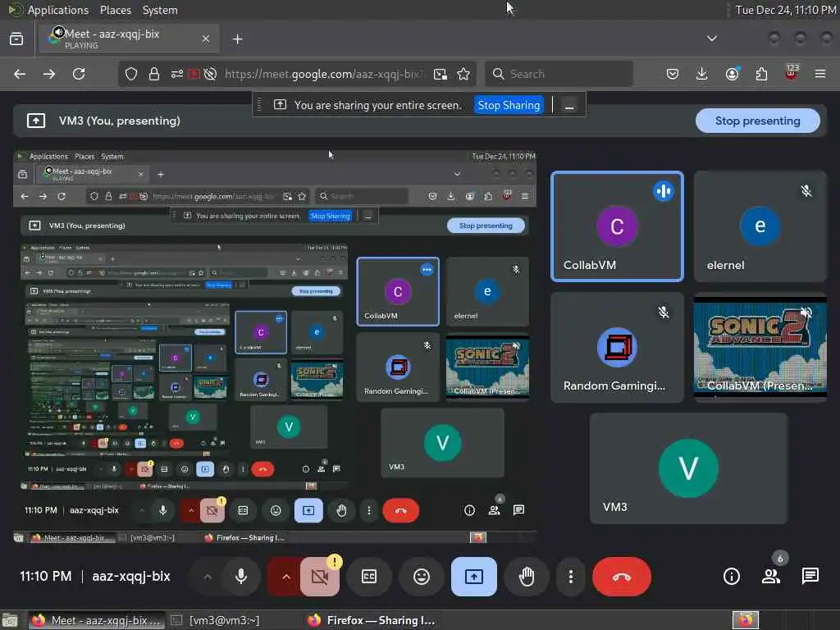
Task: Switch to Meet - aaz-xqqj-bix taskbar window
Action: [96, 620]
